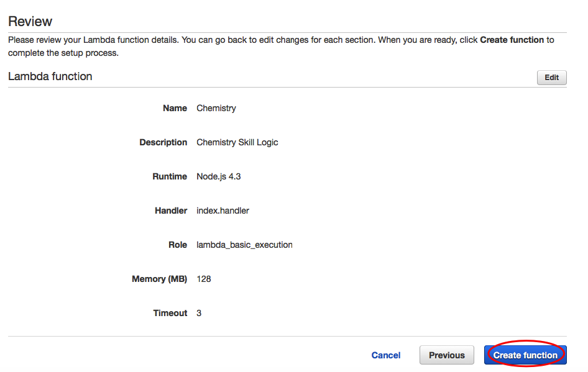The width and height of the screenshot is (588, 372).
Task: Cancel the Lambda function setup
Action: coord(386,355)
